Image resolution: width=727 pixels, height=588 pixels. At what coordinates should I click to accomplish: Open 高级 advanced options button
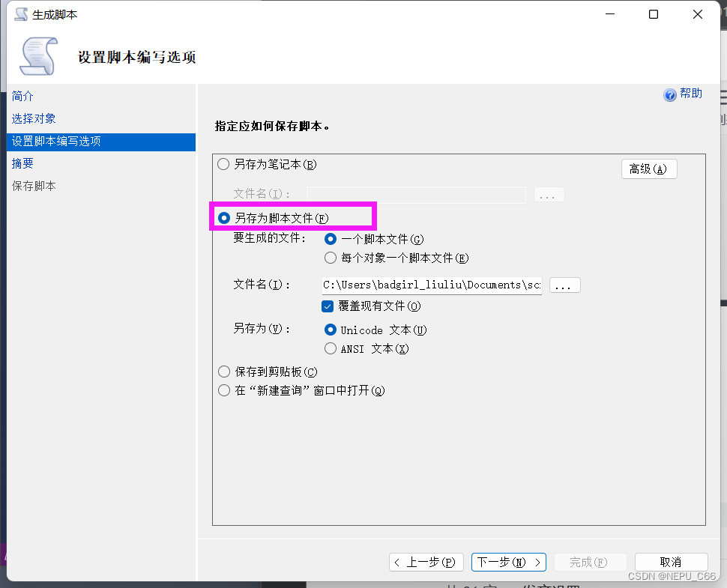point(648,169)
